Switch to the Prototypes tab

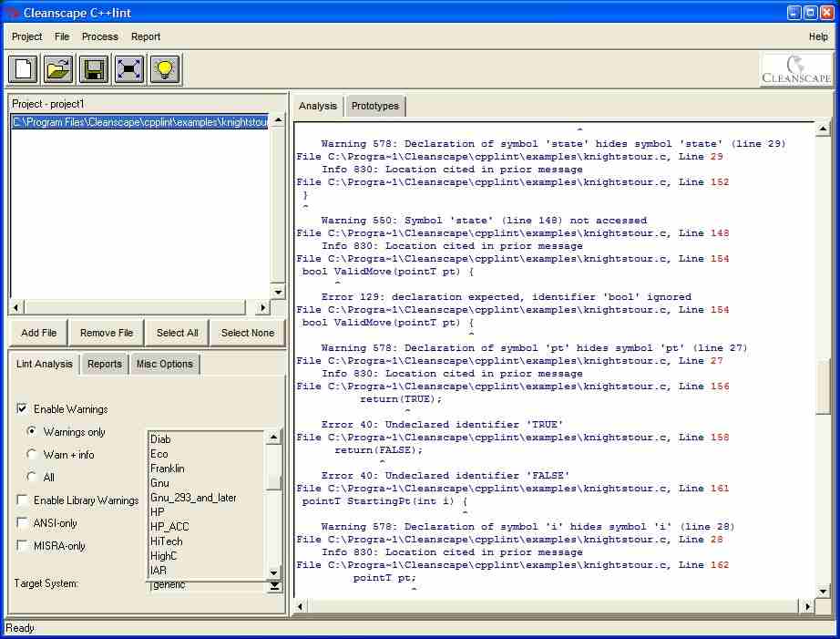tap(375, 106)
